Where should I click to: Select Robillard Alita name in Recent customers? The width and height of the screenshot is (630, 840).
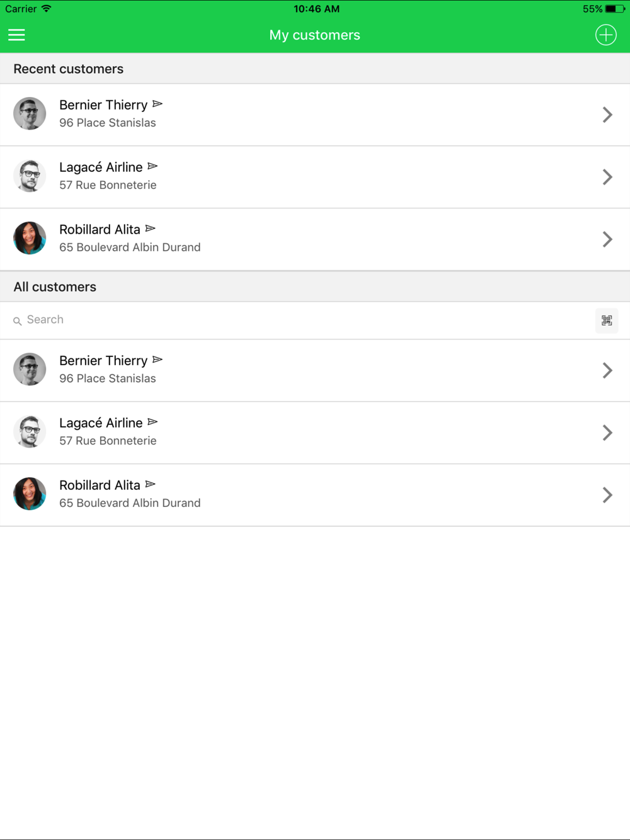[100, 230]
